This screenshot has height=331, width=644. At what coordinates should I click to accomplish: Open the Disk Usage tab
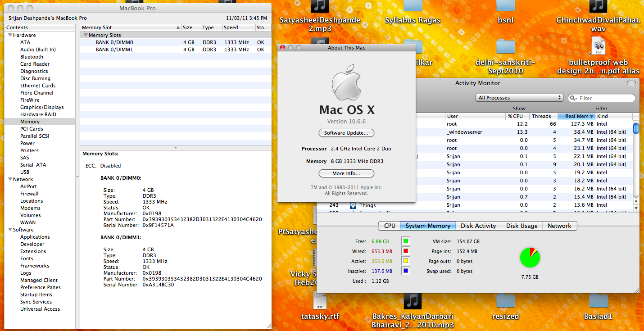522,226
